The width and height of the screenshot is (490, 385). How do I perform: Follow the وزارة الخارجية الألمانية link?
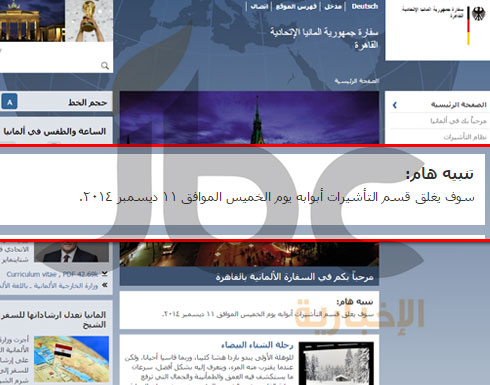click(x=49, y=285)
